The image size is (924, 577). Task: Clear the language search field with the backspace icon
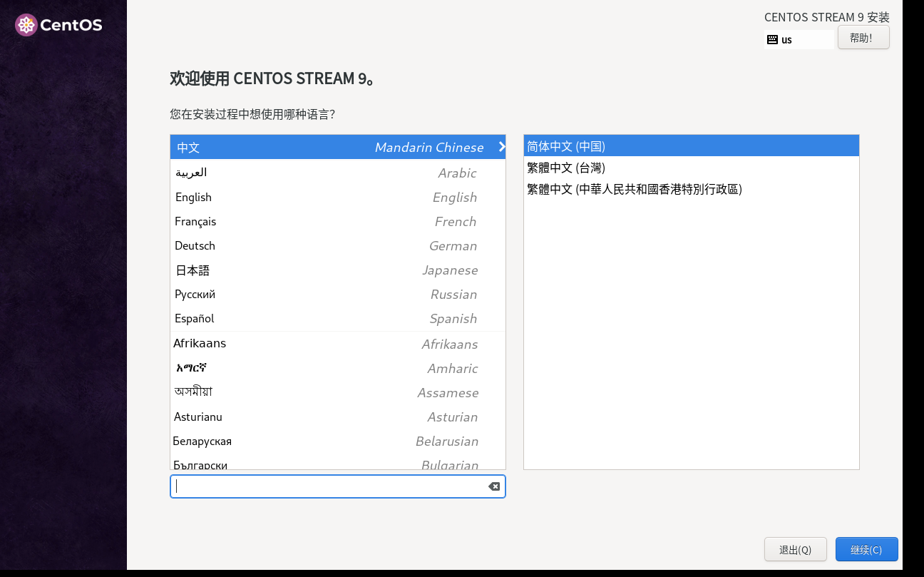(x=493, y=486)
